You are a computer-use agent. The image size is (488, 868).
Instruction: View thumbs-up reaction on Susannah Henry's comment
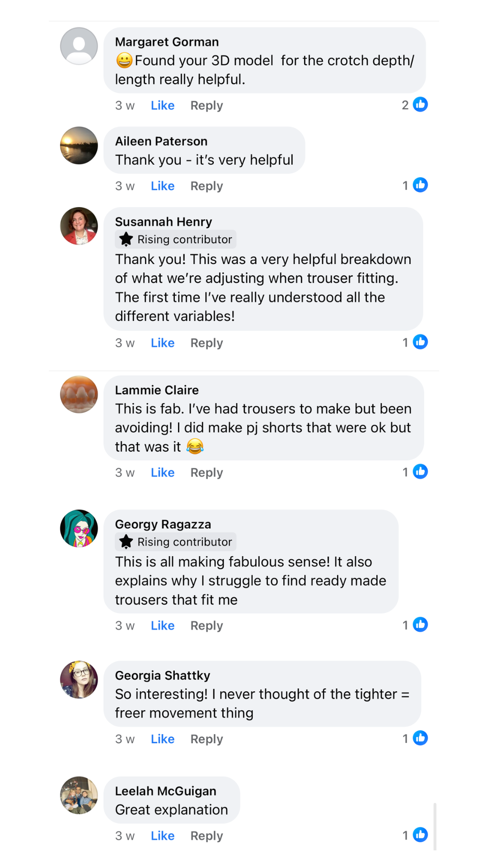point(420,342)
